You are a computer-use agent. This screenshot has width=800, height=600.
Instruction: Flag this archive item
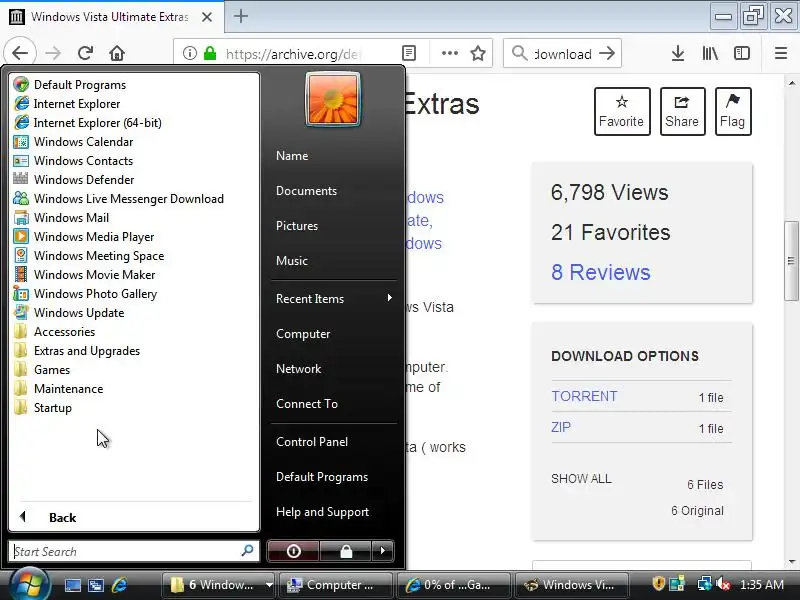click(x=733, y=111)
